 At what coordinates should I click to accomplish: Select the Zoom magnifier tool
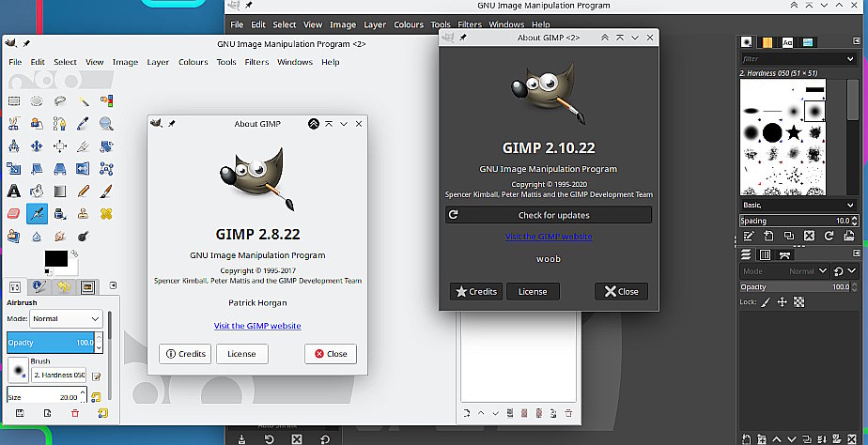106,123
